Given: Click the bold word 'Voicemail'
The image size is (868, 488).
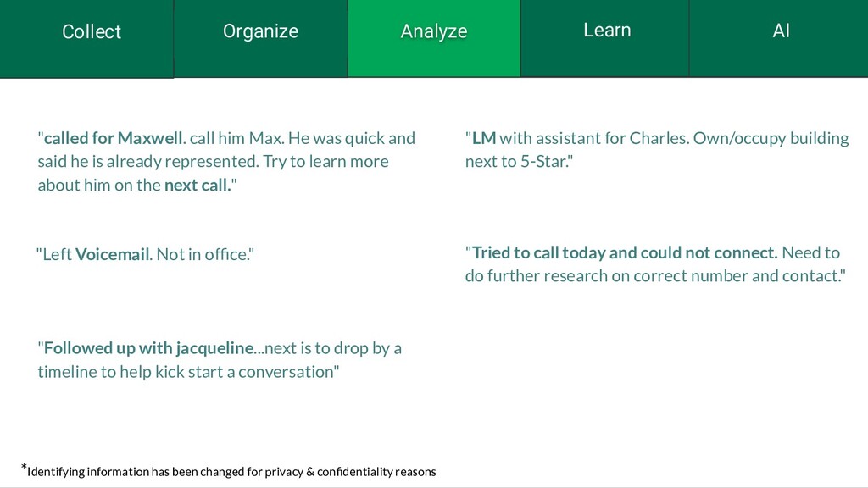Looking at the screenshot, I should pyautogui.click(x=112, y=254).
